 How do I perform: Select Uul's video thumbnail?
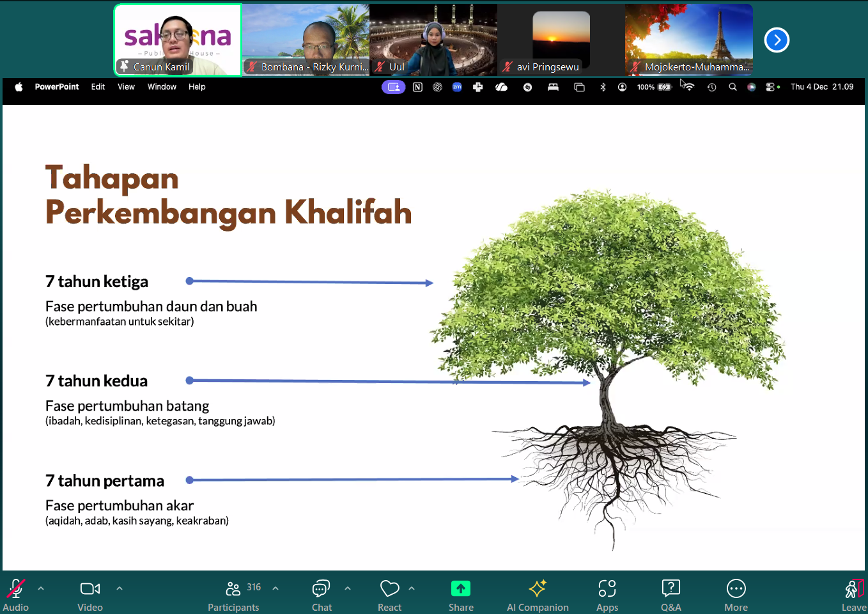[433, 40]
